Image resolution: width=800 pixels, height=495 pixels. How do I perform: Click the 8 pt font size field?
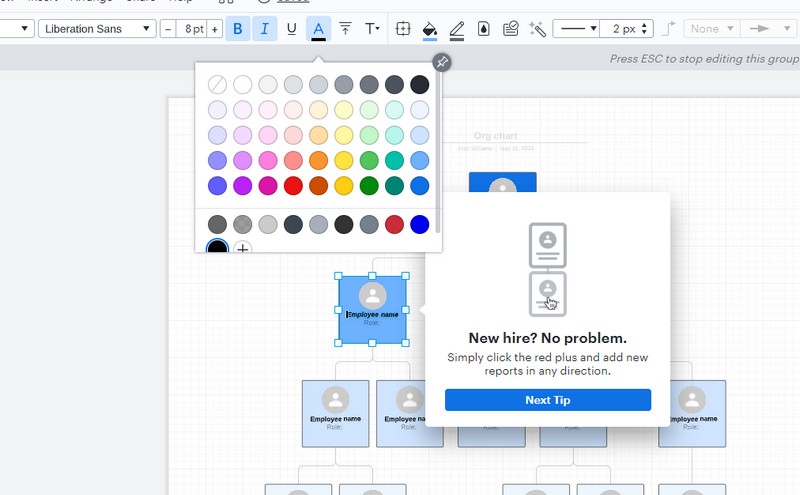(x=190, y=29)
